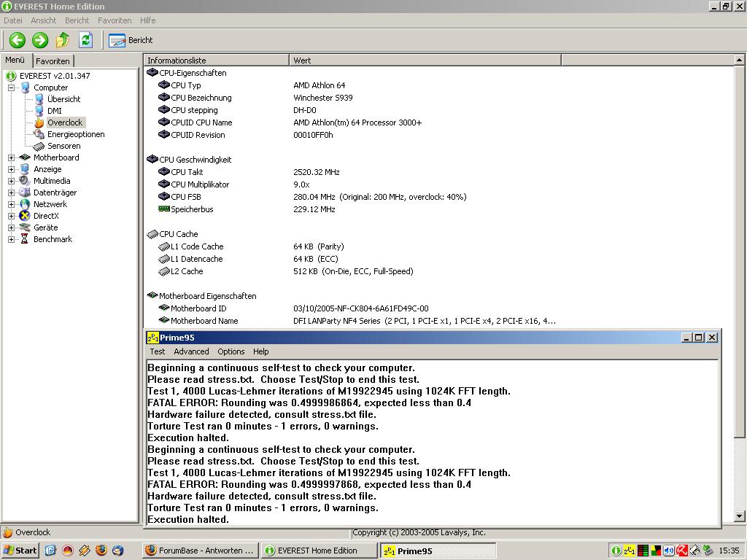The height and width of the screenshot is (560, 747).
Task: Expand the Datenträger tree node
Action: (11, 192)
